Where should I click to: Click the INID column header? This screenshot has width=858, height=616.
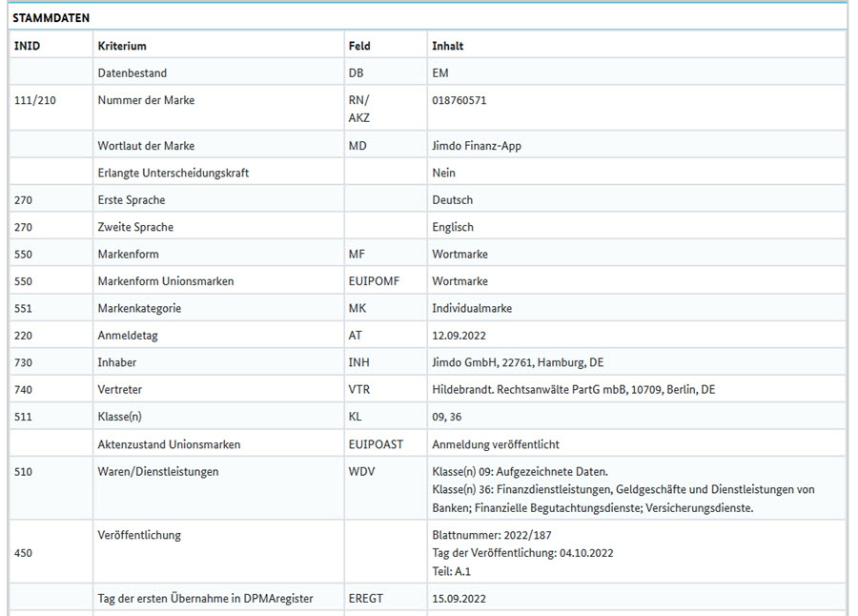28,46
